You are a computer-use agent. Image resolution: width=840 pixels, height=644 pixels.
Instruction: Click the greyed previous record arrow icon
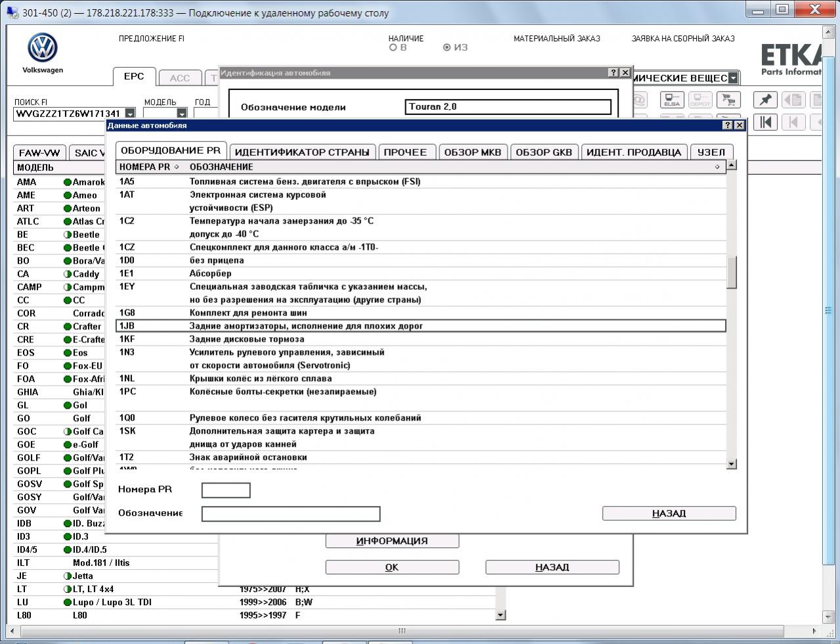coord(793,122)
